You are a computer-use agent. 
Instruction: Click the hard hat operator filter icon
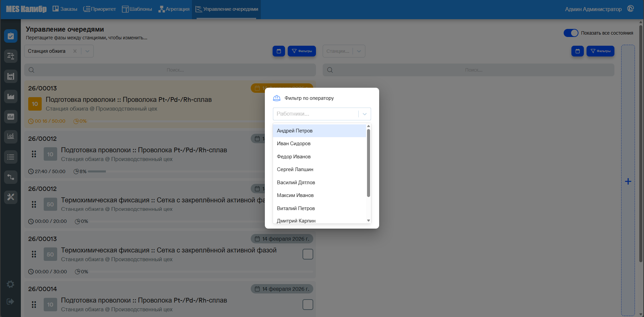tap(277, 98)
